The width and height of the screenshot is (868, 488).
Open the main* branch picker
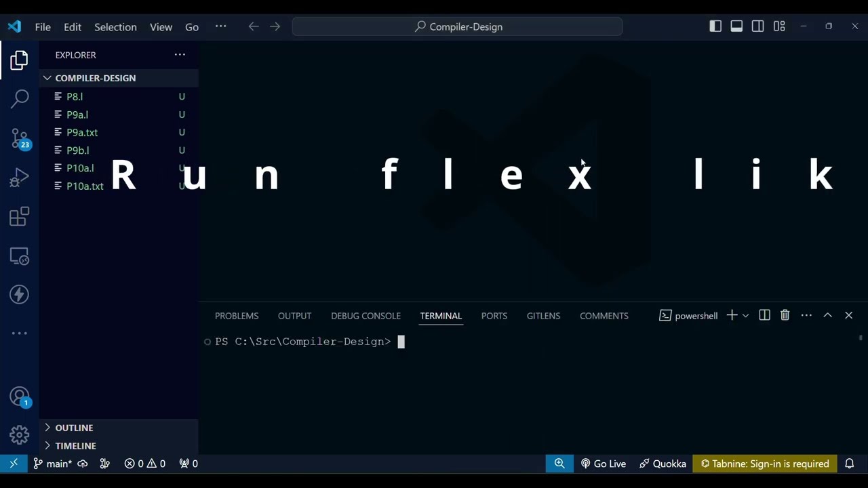[x=53, y=464]
